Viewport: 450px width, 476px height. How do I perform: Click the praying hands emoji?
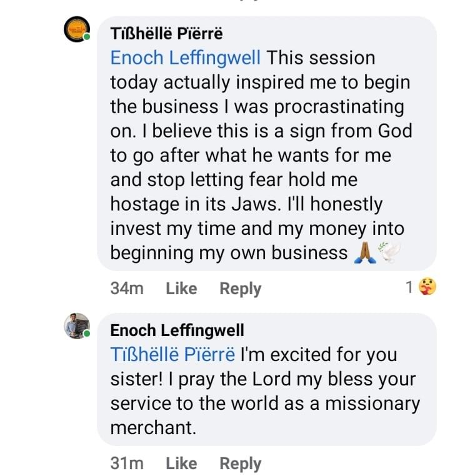pos(365,253)
